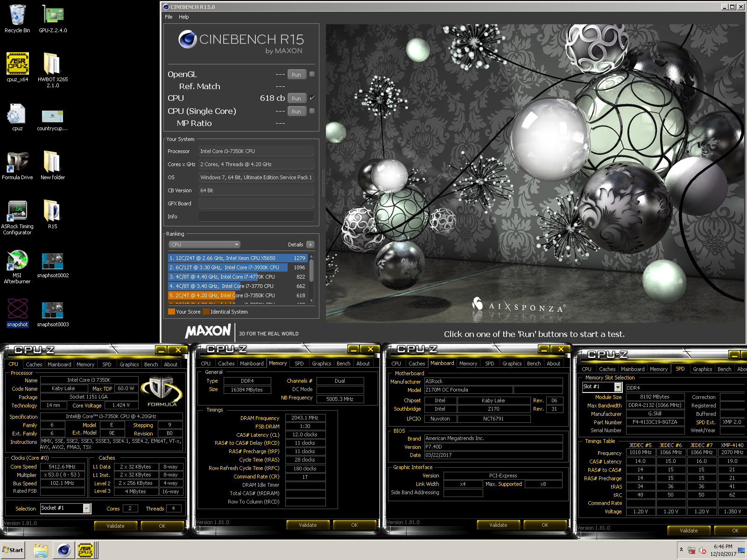Click the Start button
The height and width of the screenshot is (560, 747).
(x=13, y=550)
